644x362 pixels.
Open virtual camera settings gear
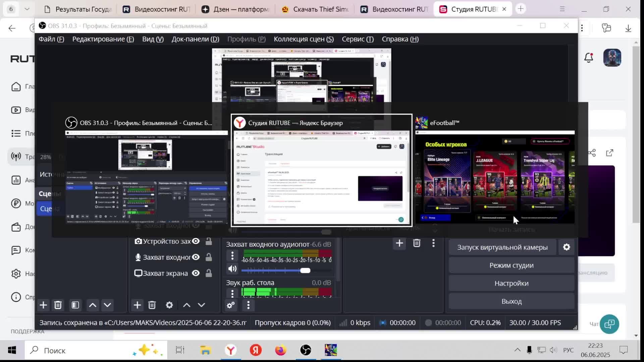click(x=567, y=247)
